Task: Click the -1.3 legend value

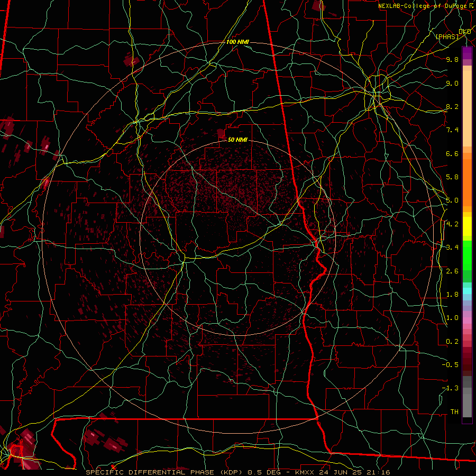Action: pyautogui.click(x=450, y=388)
